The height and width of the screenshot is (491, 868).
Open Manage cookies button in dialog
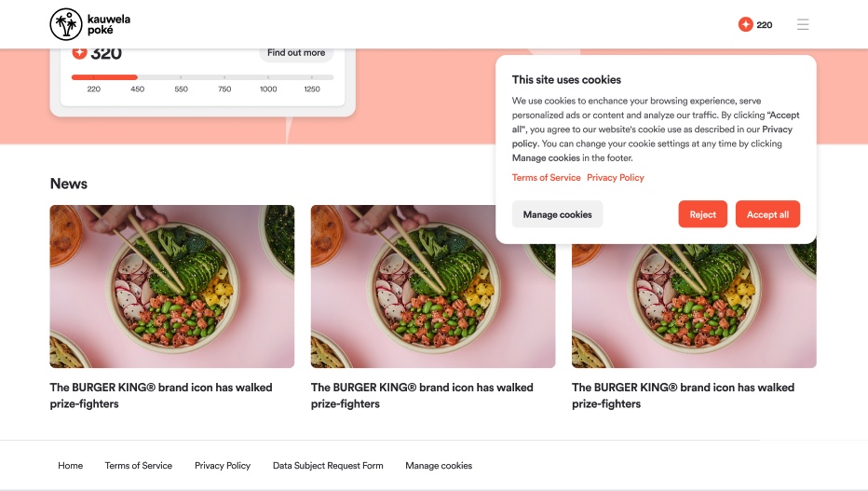click(x=558, y=214)
